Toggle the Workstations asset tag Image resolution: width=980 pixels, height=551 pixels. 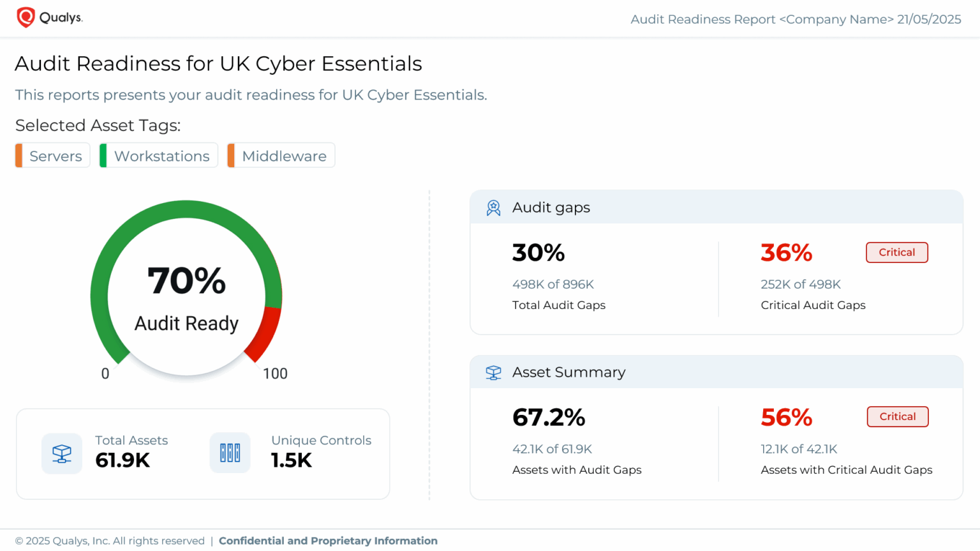click(158, 155)
